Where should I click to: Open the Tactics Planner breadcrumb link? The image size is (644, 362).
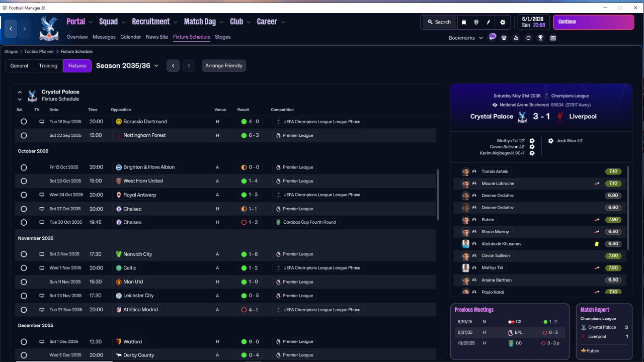39,52
